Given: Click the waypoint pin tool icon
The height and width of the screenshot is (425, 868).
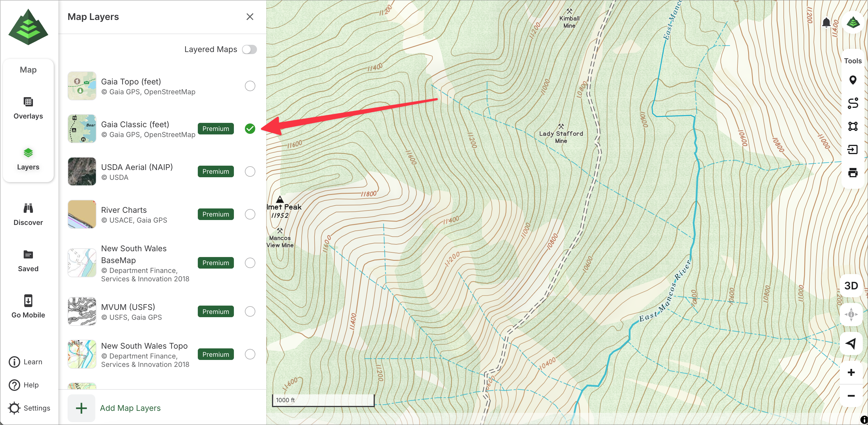Looking at the screenshot, I should [x=852, y=80].
